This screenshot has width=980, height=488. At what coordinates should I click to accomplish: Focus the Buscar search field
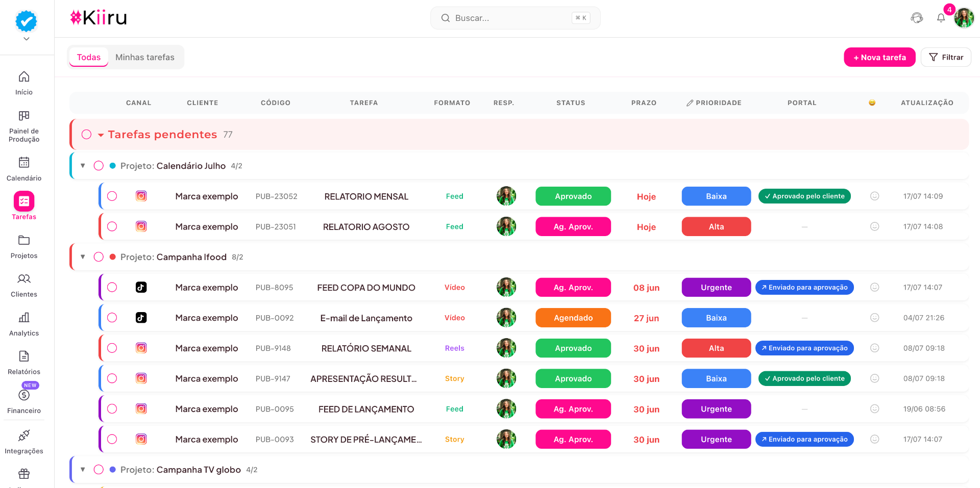click(x=516, y=18)
